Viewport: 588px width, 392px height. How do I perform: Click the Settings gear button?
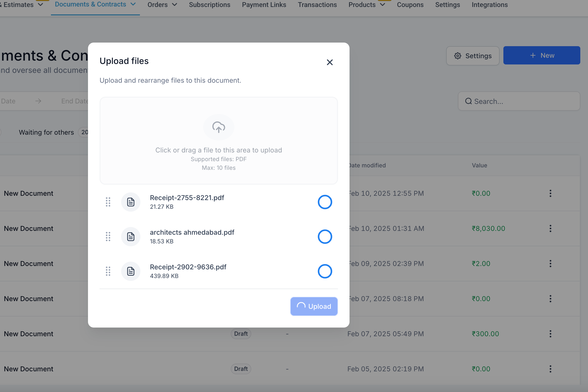point(473,56)
